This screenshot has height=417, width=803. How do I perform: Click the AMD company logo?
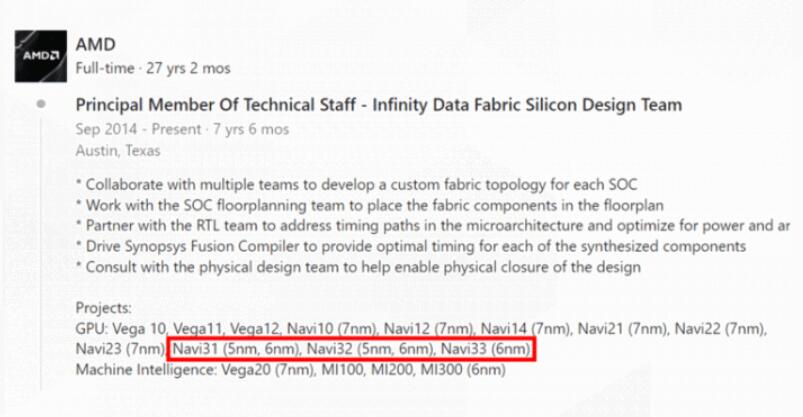click(39, 57)
